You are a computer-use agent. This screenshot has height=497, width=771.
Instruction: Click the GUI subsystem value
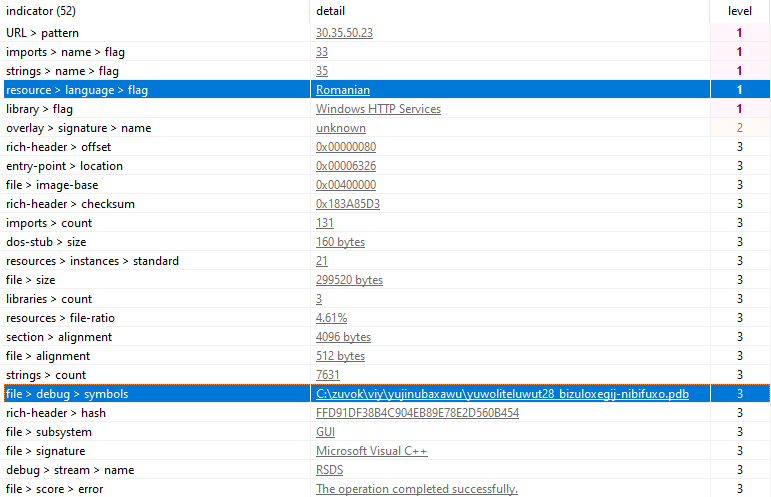(x=325, y=432)
